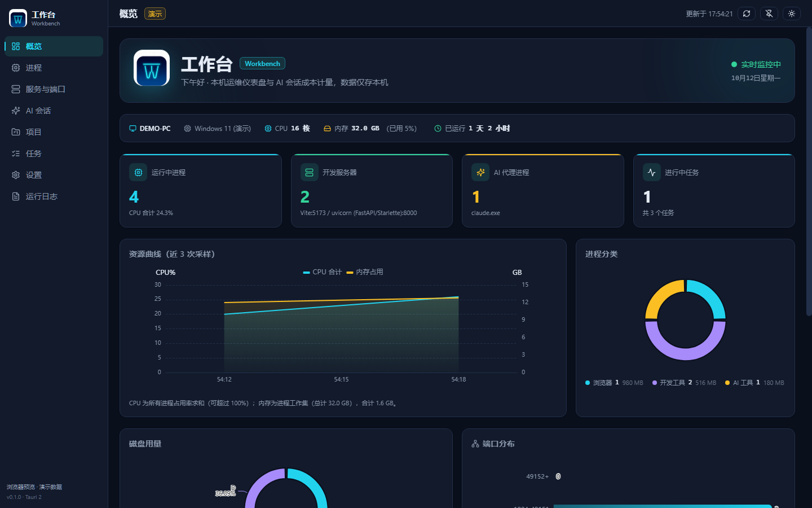Image resolution: width=812 pixels, height=508 pixels.
Task: Click the 进行中任务 card activity pulse icon
Action: click(652, 172)
